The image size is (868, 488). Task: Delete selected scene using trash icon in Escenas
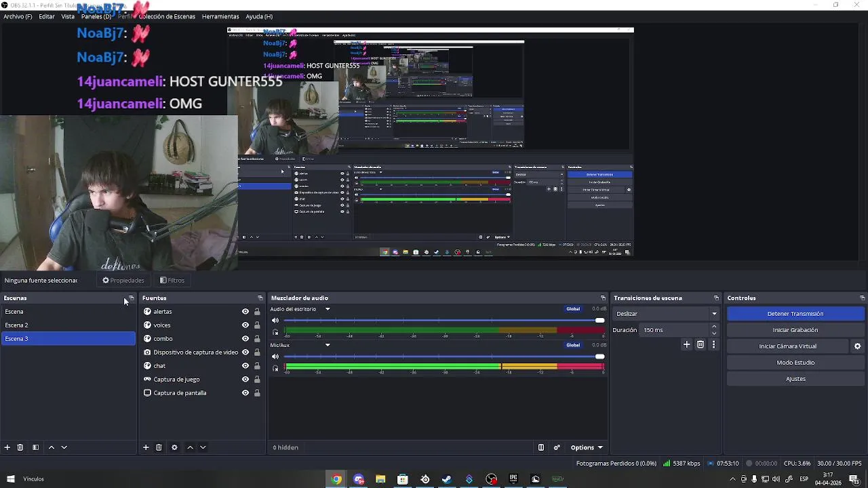pos(20,447)
